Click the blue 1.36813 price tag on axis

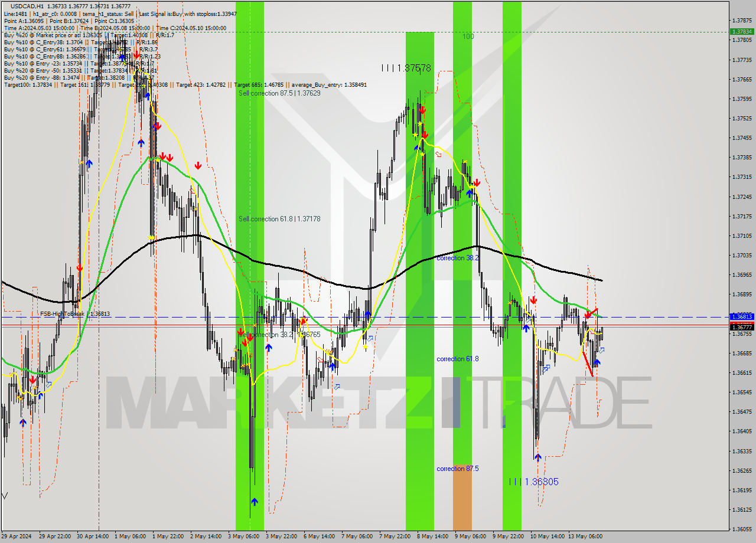click(x=741, y=317)
